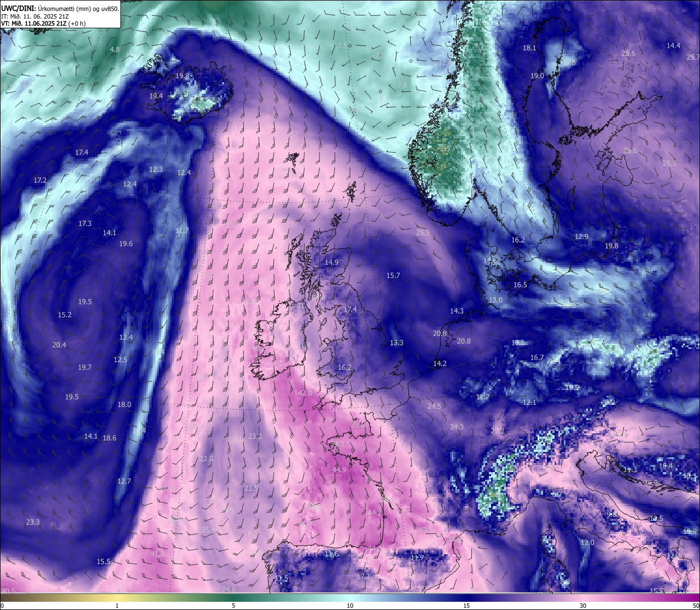Click the 15.7 value in the North Sea
The height and width of the screenshot is (610, 700).
click(393, 276)
